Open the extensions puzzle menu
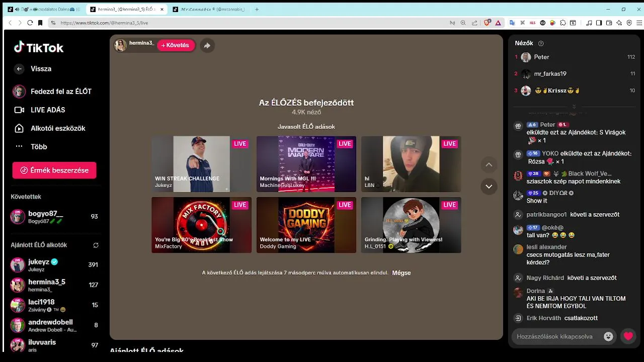This screenshot has height=362, width=644. pos(563,23)
